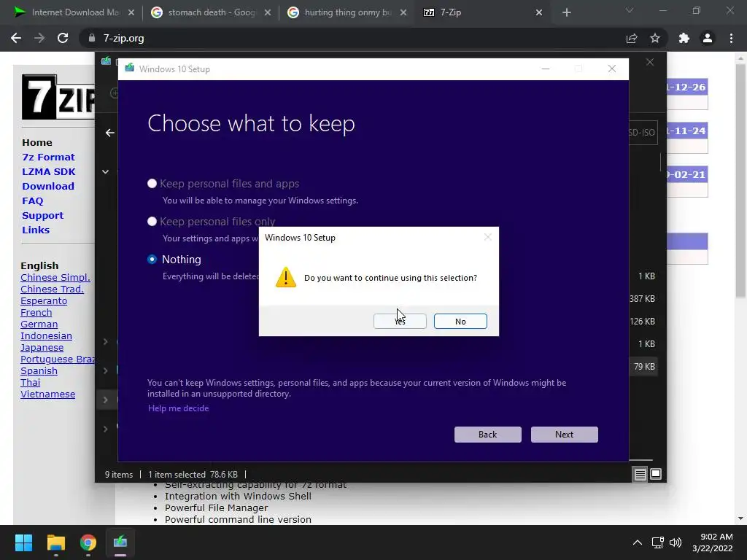Click the 7-zip.org address bar
Image resolution: width=747 pixels, height=560 pixels.
tap(352, 38)
